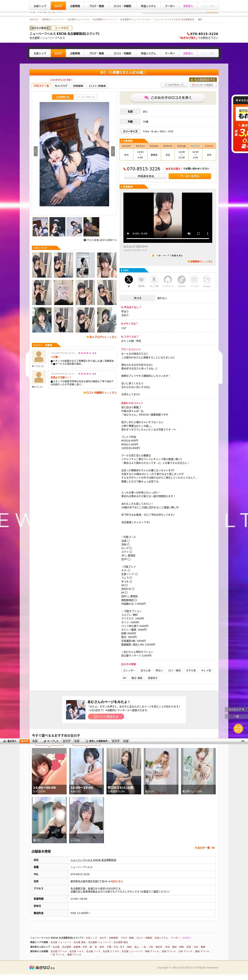Open 料金システム in purple navigation bar

pyautogui.click(x=148, y=54)
